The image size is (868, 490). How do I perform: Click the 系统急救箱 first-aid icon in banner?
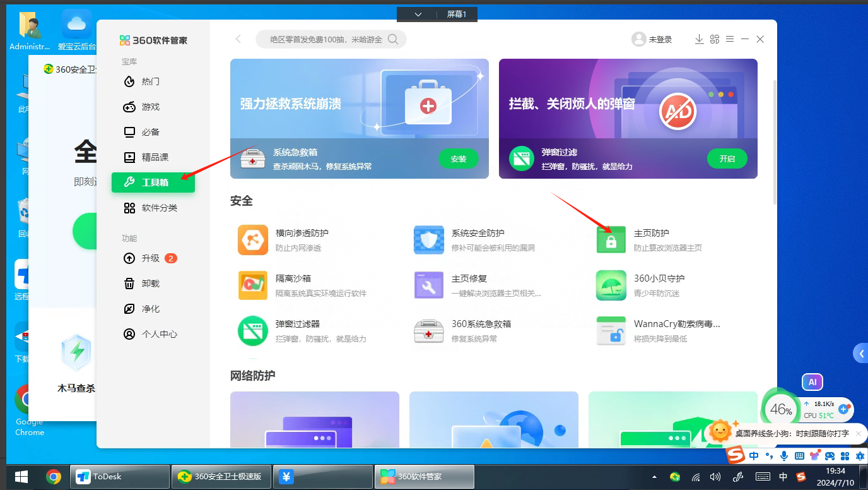tap(253, 158)
